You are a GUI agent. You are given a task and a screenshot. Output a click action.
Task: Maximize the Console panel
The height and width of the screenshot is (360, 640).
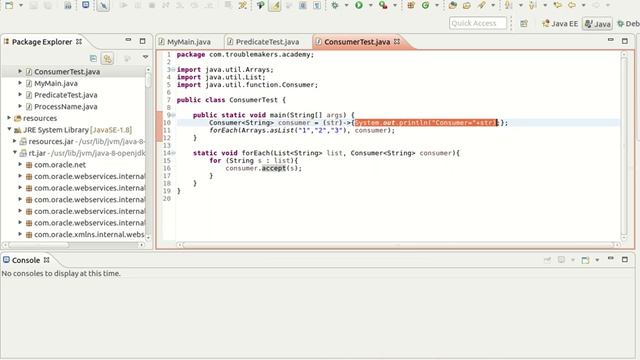click(x=625, y=259)
